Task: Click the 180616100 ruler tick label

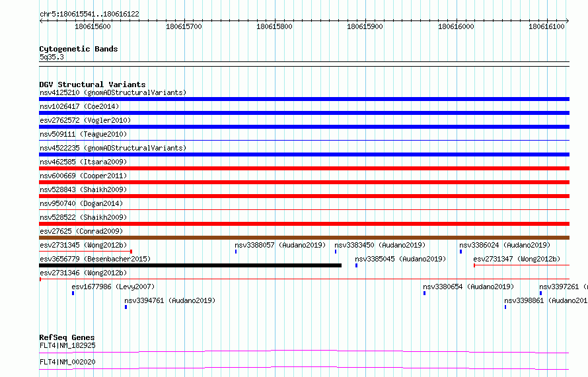Action: click(547, 26)
